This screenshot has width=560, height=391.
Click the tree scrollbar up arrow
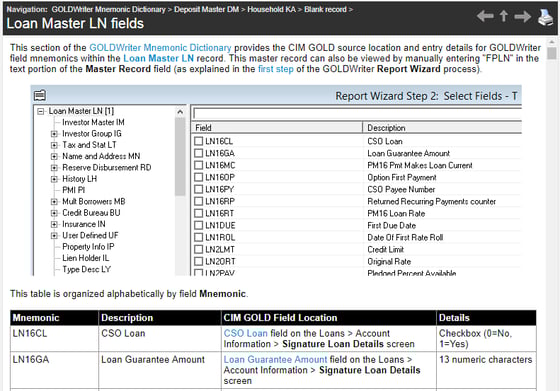point(180,112)
